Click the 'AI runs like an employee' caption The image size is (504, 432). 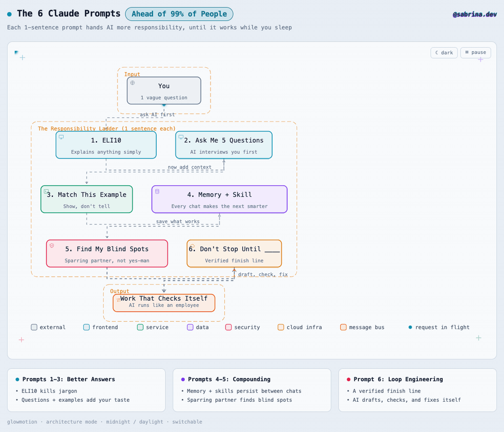(164, 305)
